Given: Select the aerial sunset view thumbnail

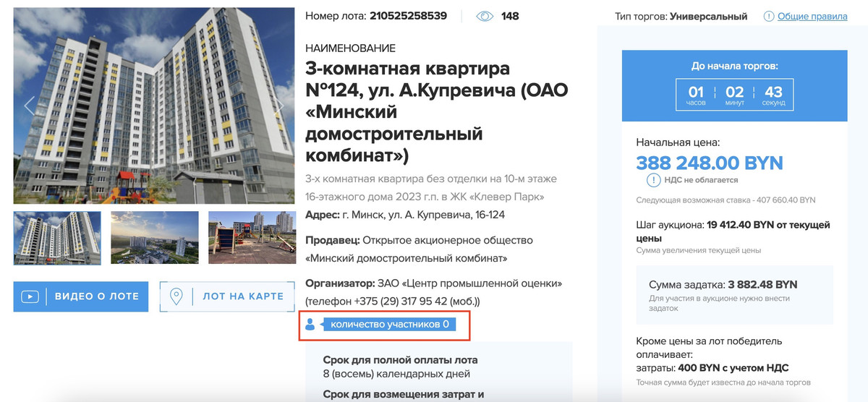Looking at the screenshot, I should (155, 237).
